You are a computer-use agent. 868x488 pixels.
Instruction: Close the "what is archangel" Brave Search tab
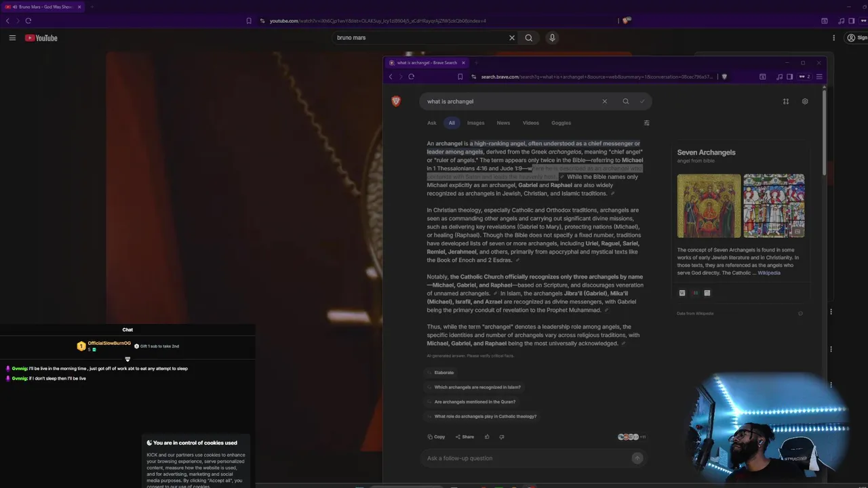pos(463,63)
